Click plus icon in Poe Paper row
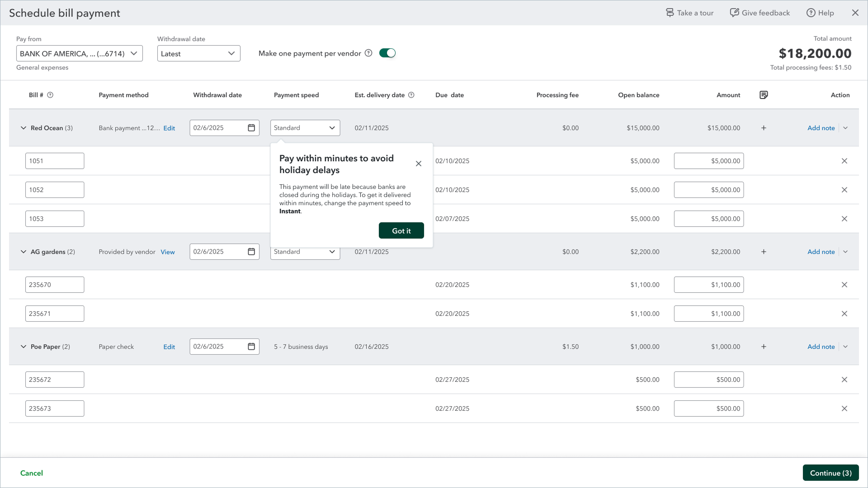Image resolution: width=868 pixels, height=488 pixels. click(764, 347)
